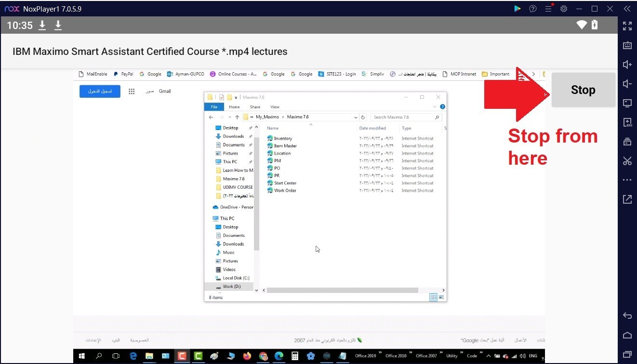Image resolution: width=637 pixels, height=364 pixels.
Task: Switch explorer to large icons view
Action: (x=441, y=298)
